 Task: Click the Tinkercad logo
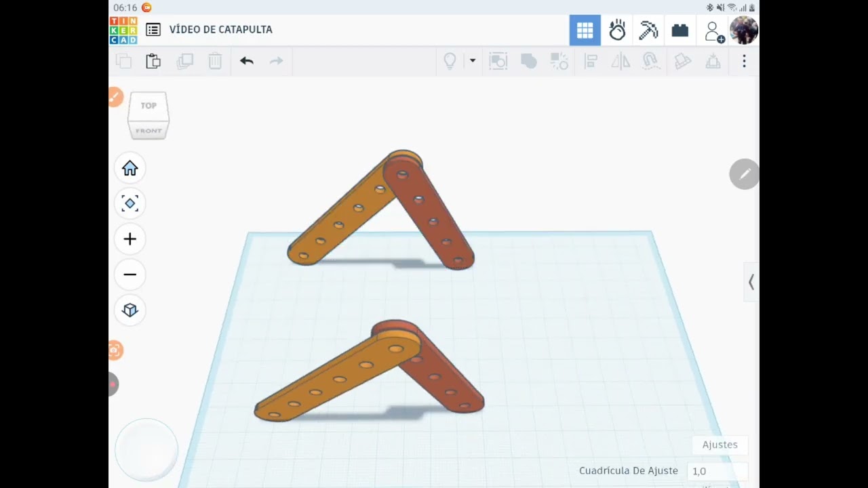pos(123,30)
